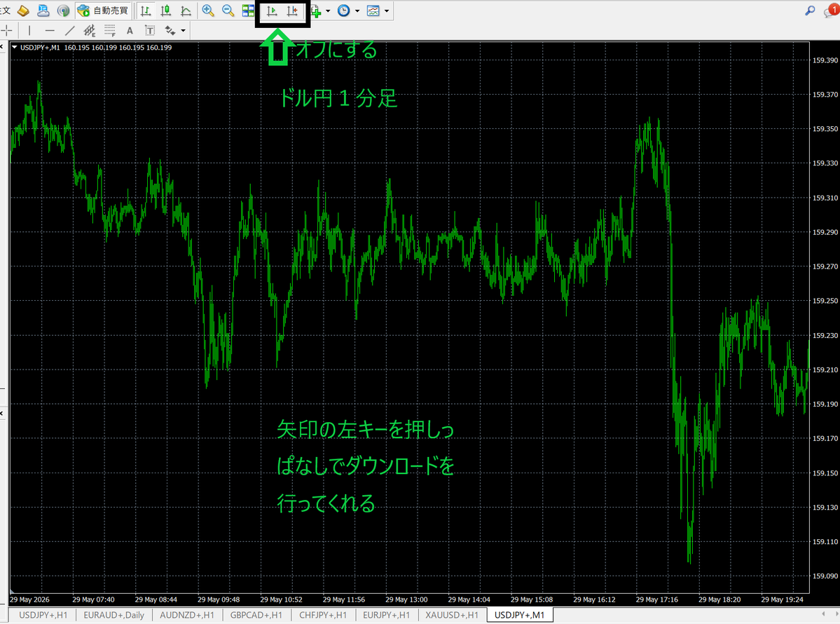The image size is (840, 624).
Task: Click the 29 May 10:52 time label
Action: coord(281,599)
